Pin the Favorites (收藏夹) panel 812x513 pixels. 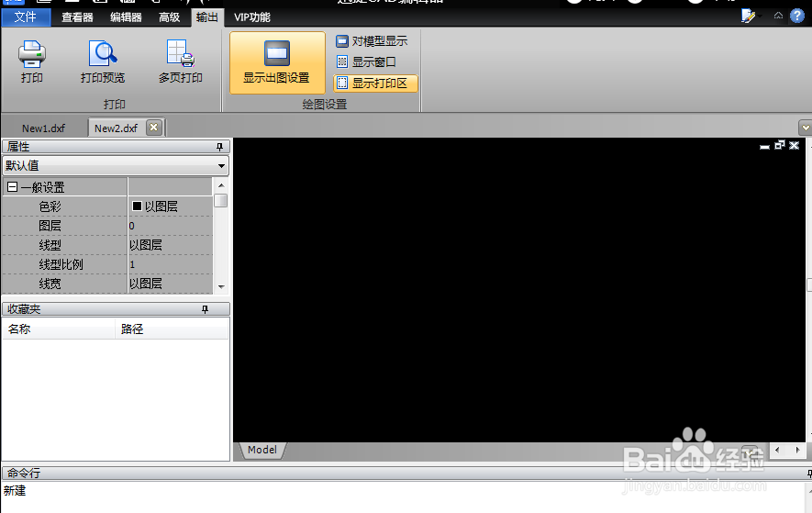point(206,309)
